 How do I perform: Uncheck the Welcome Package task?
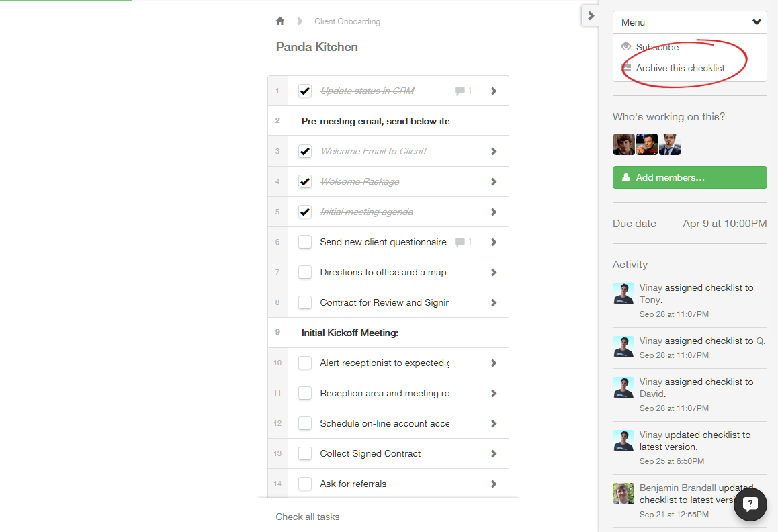click(305, 181)
